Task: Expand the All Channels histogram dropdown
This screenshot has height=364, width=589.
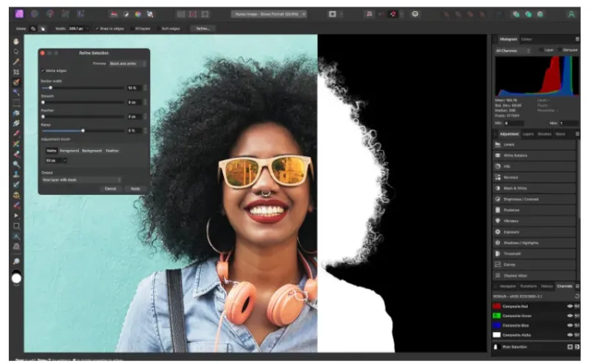Action: pyautogui.click(x=513, y=51)
